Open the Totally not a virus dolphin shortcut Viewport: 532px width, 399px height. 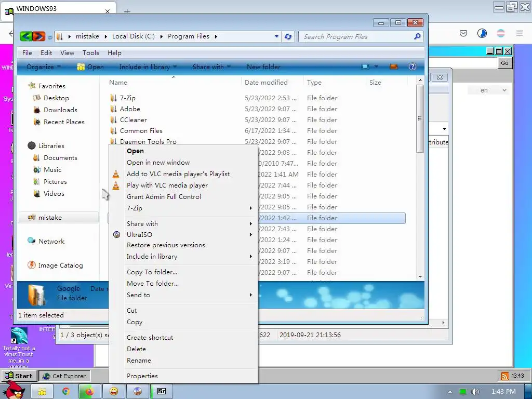pos(19,348)
